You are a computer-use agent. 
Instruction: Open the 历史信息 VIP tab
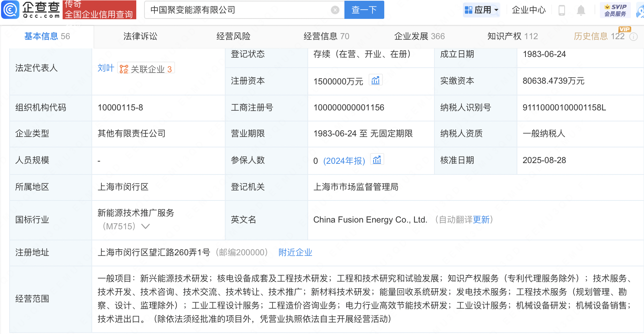tap(599, 36)
